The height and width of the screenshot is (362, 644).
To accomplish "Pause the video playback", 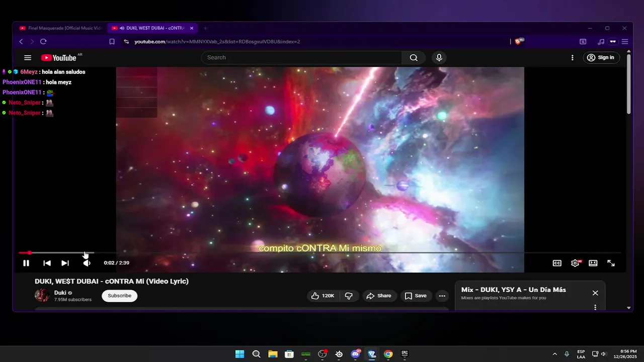I will point(26,263).
